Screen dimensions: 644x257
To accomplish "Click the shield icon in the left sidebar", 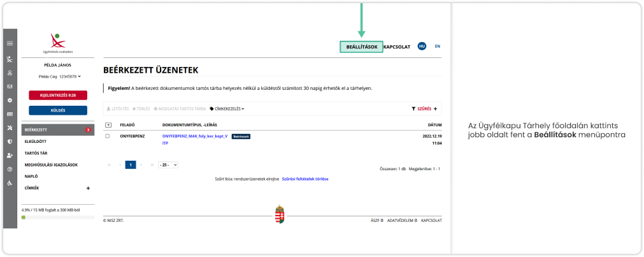I will coord(10,142).
